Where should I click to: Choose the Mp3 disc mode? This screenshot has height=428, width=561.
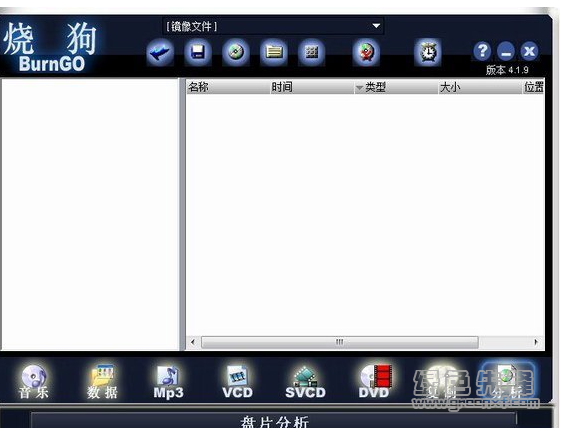(x=168, y=382)
